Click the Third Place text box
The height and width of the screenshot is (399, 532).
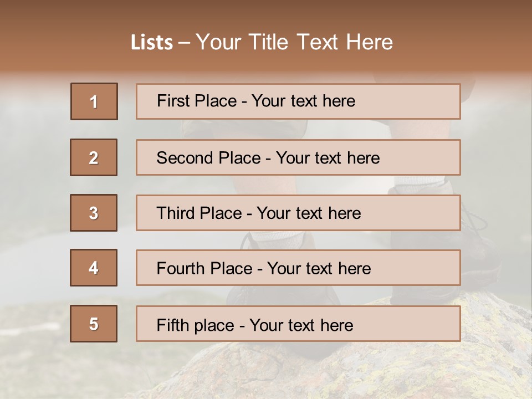(298, 213)
